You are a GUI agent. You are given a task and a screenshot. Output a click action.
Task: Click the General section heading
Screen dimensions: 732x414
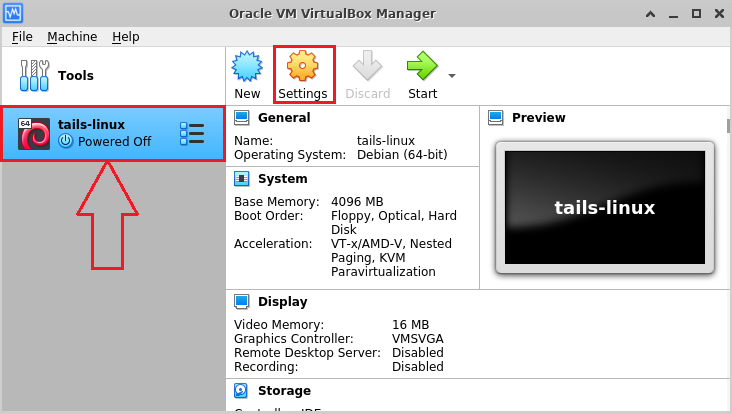284,118
